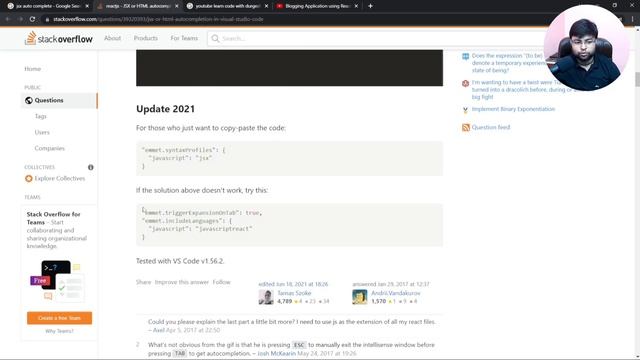Open the 'Does the expression (to be)' question

tap(508, 63)
